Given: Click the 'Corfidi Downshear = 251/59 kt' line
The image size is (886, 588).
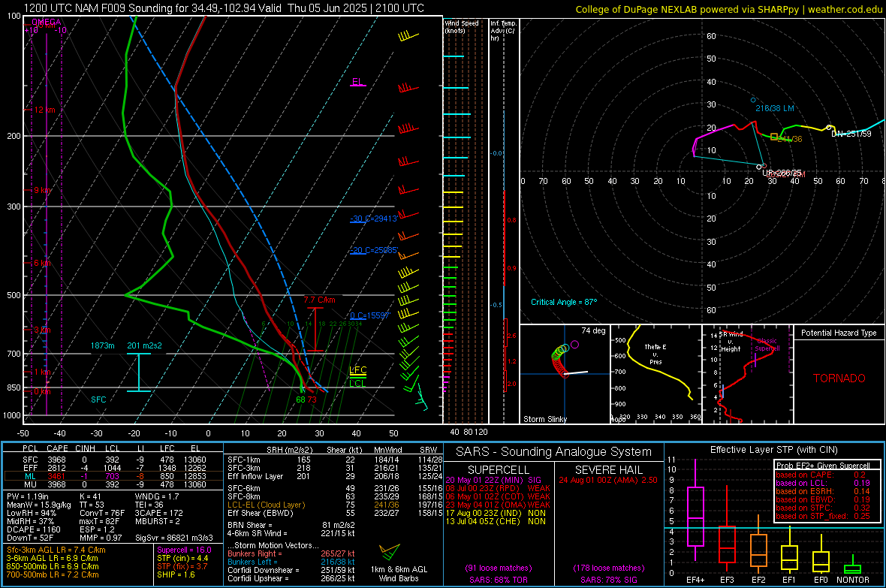Looking at the screenshot, I should (x=291, y=570).
